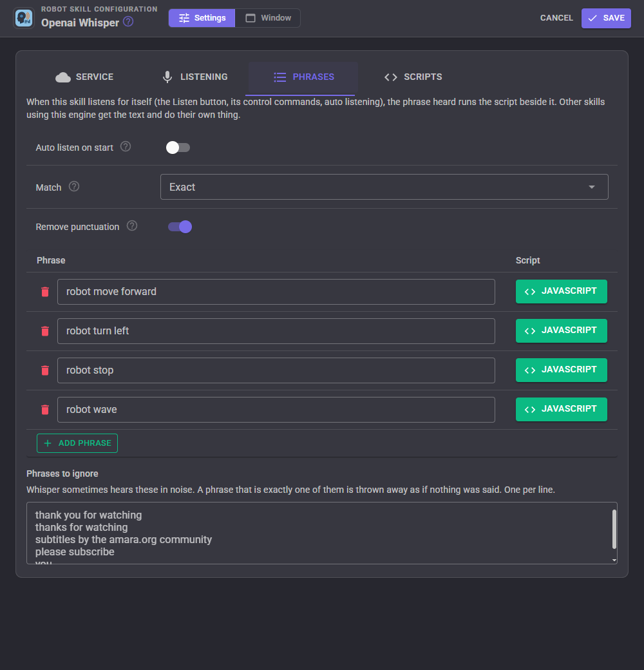
Task: Switch to Settings view
Action: tap(202, 18)
